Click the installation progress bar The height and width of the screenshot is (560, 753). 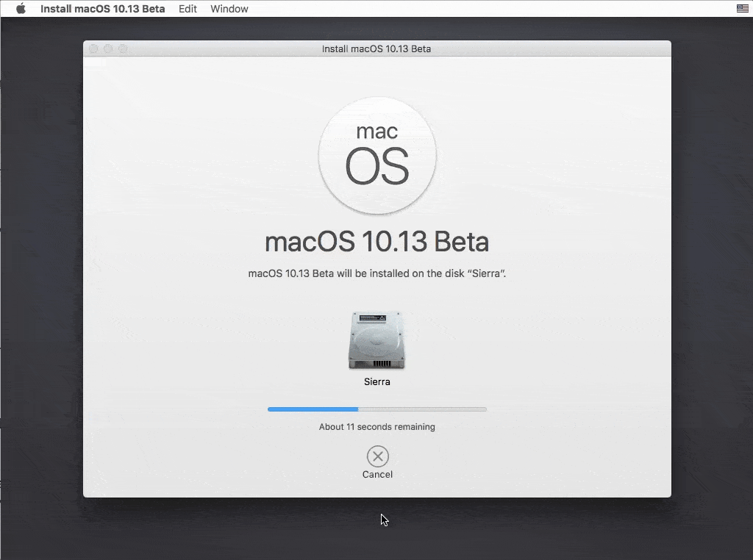click(377, 409)
